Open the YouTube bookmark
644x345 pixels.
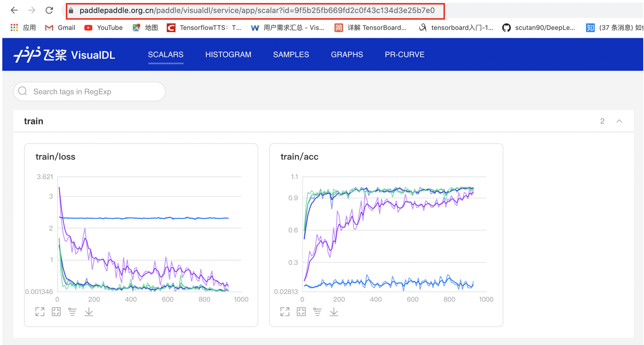click(104, 28)
